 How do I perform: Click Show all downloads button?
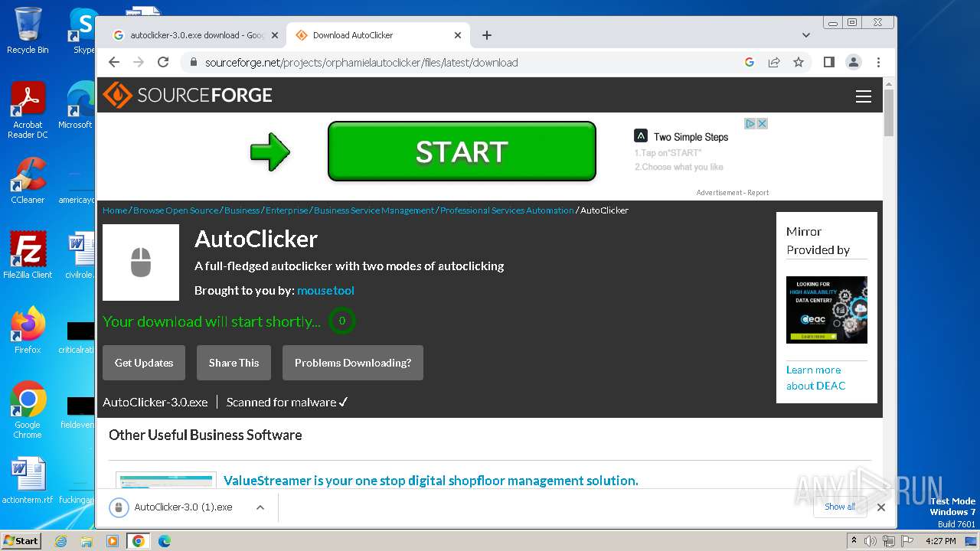840,507
